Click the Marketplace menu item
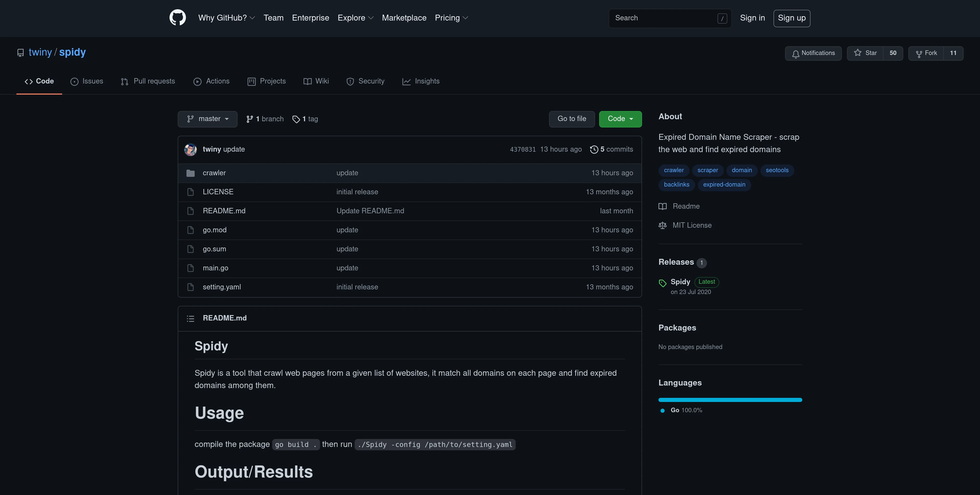980x495 pixels. (404, 18)
